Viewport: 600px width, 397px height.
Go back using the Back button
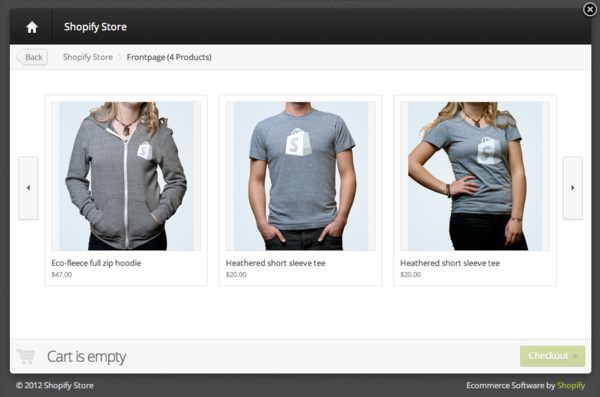point(32,57)
